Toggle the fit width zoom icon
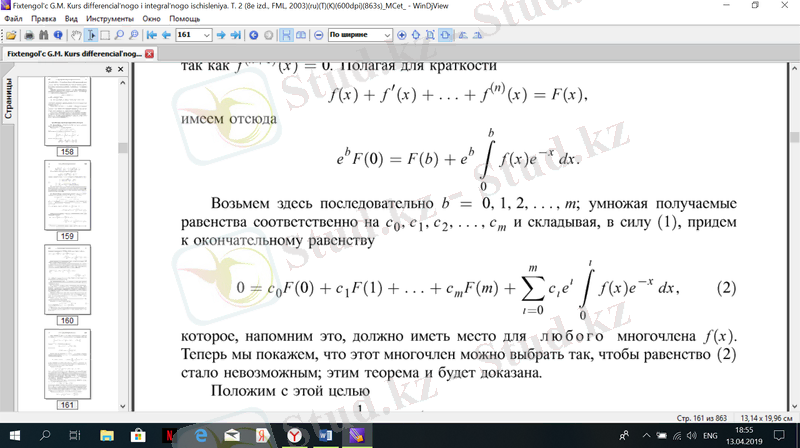The width and height of the screenshot is (800, 448). pyautogui.click(x=445, y=35)
